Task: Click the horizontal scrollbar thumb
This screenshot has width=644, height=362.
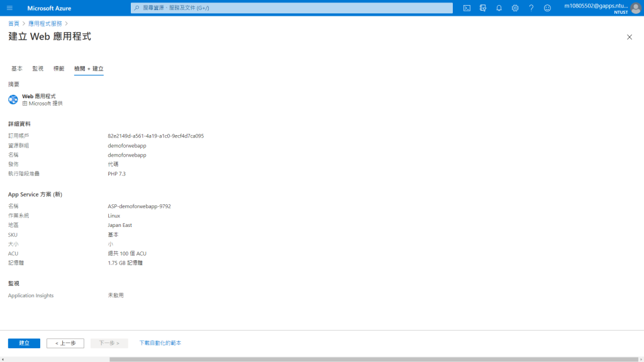Action: [x=374, y=359]
